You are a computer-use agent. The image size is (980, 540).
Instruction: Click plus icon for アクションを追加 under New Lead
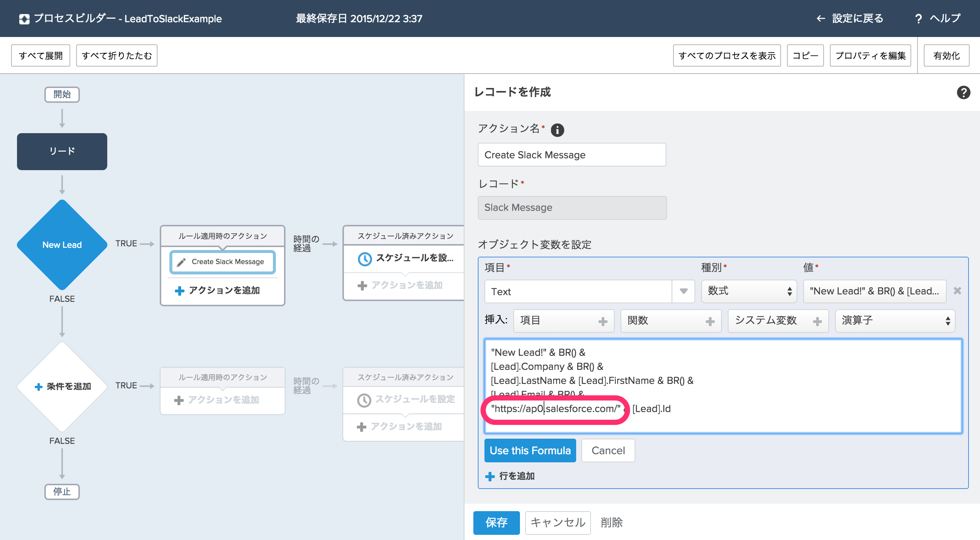pyautogui.click(x=180, y=291)
